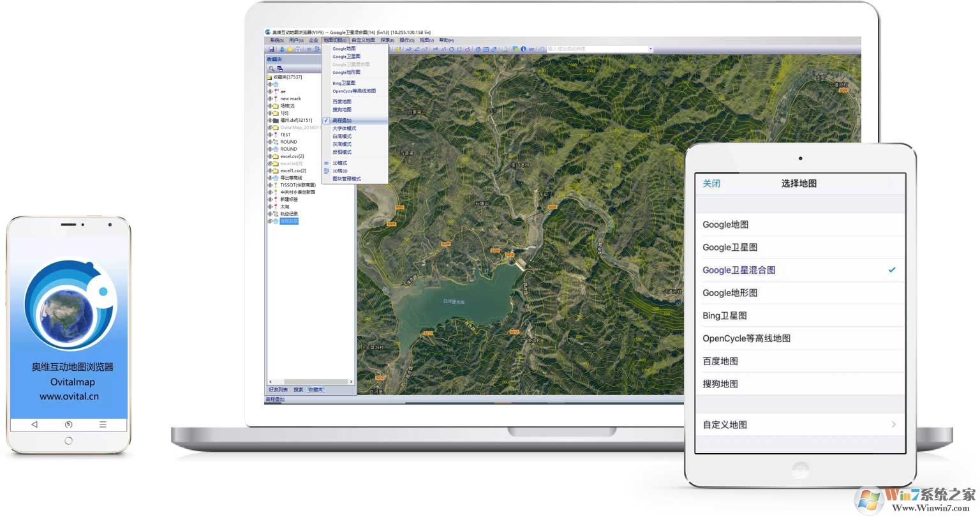Click the blue info icon in toolbar
The image size is (980, 517).
[x=523, y=49]
